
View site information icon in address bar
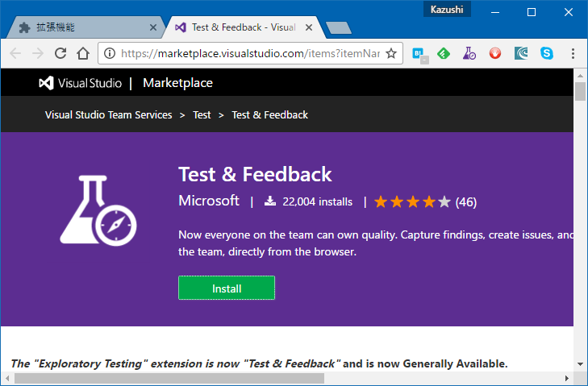coord(110,54)
